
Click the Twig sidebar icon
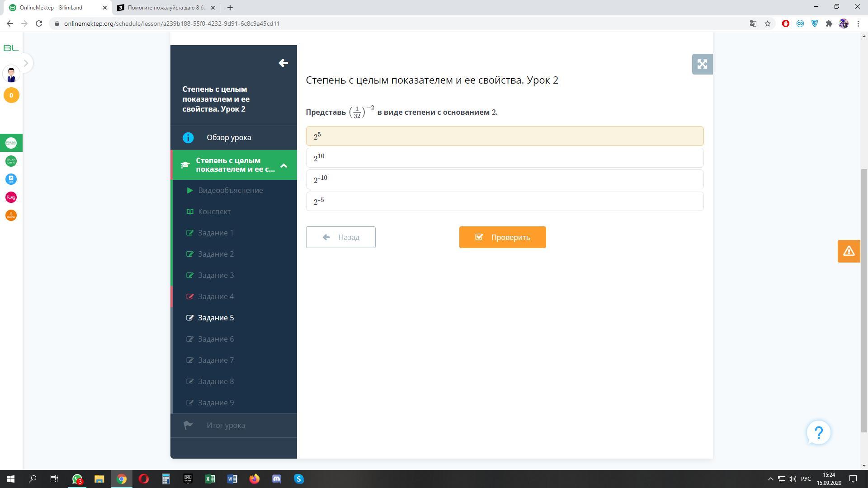click(x=11, y=197)
